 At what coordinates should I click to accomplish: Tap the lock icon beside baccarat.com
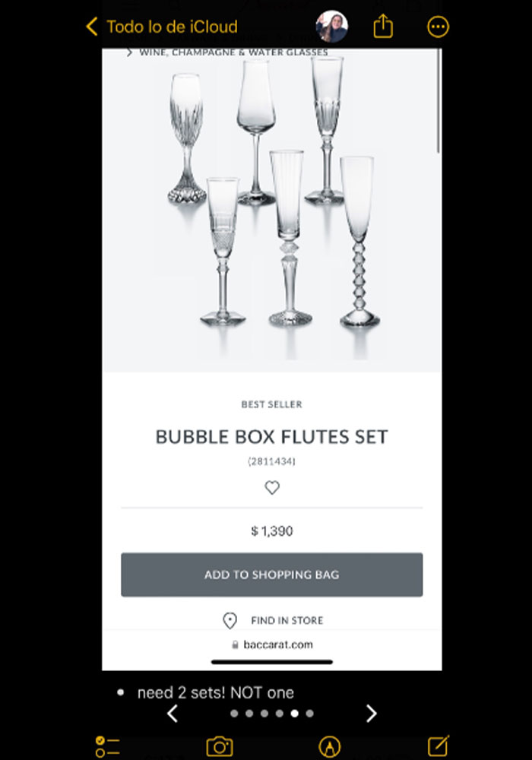[235, 645]
